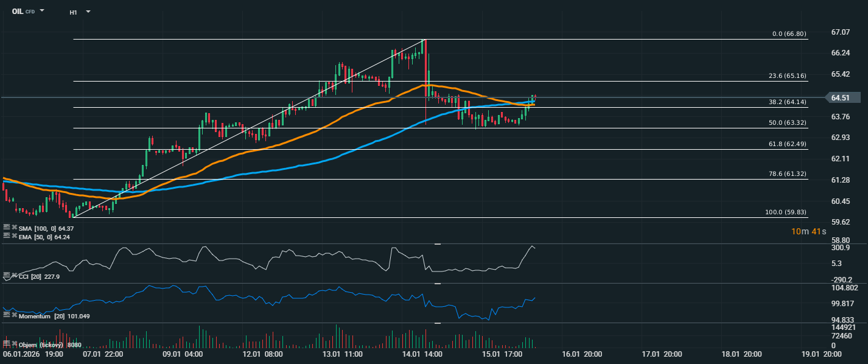The image size is (868, 364).
Task: Open Objem (tickový) volume settings icon
Action: (x=7, y=344)
